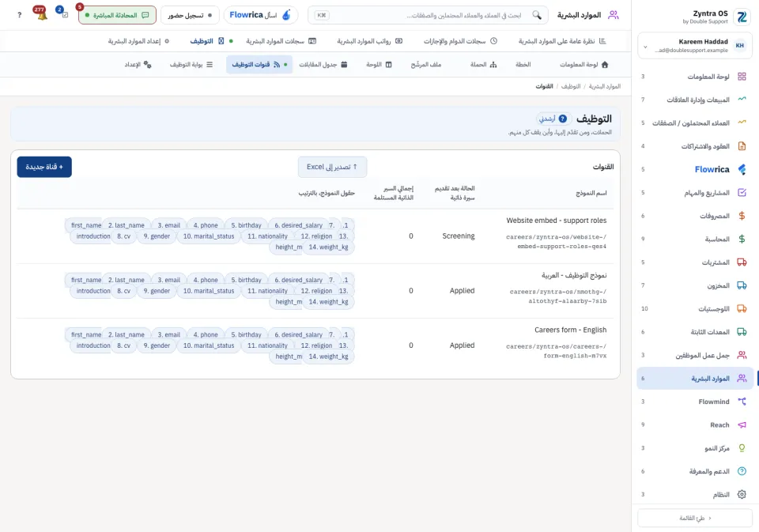The image size is (759, 532).
Task: Switch to the اللوحة sub-tab
Action: tap(379, 64)
